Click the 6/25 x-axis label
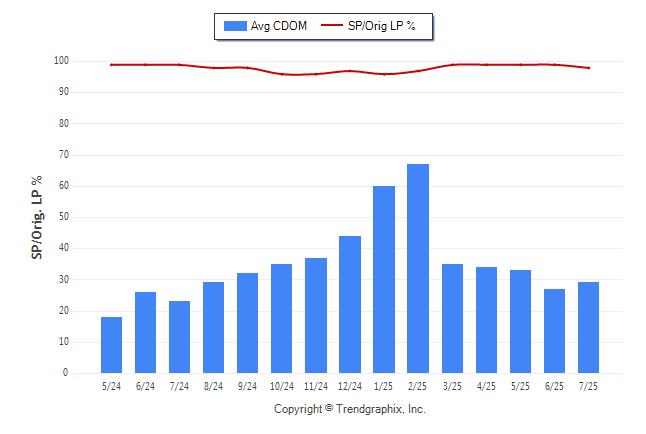 (x=554, y=387)
